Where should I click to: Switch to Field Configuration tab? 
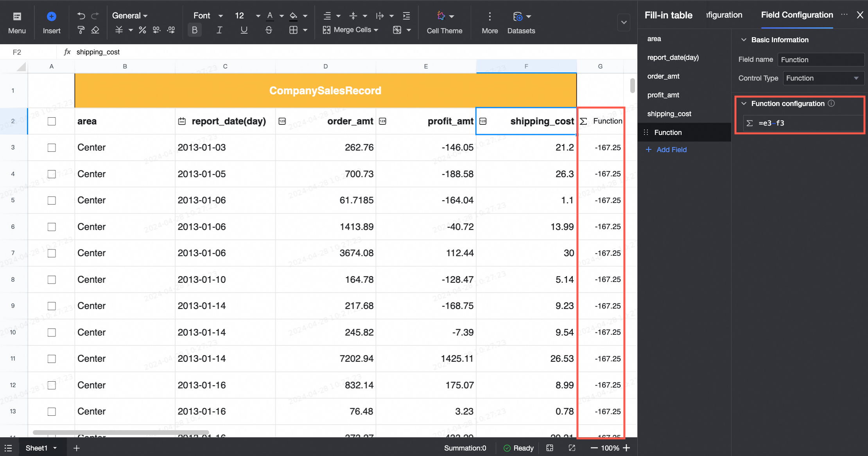797,15
